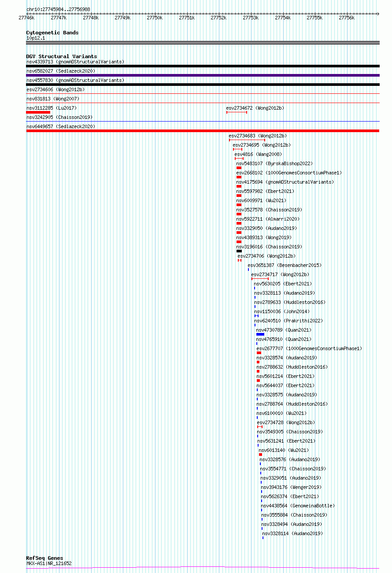The width and height of the screenshot is (392, 573).
Task: Click nsv5626374 Ebert2021 label
Action: pyautogui.click(x=290, y=496)
